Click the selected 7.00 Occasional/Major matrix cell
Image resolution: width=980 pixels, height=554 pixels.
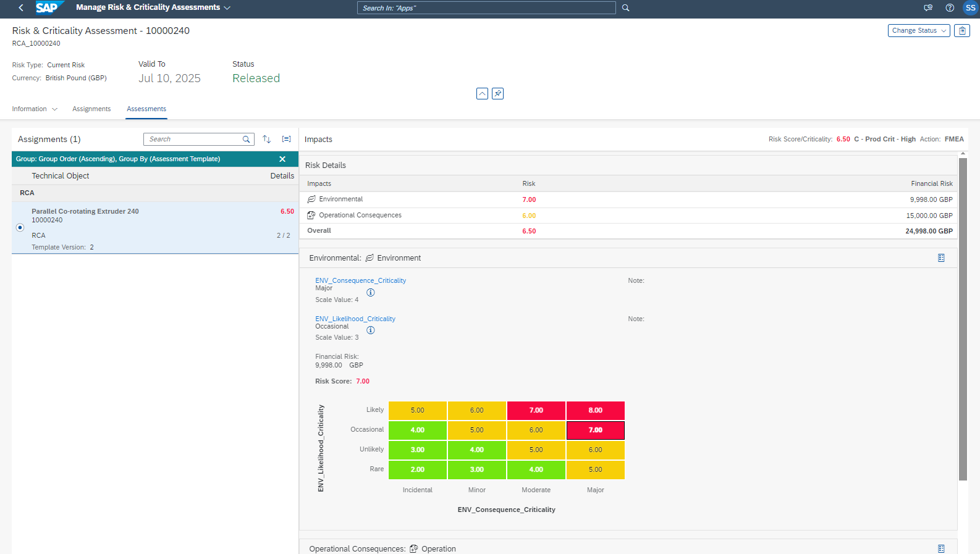pyautogui.click(x=596, y=430)
